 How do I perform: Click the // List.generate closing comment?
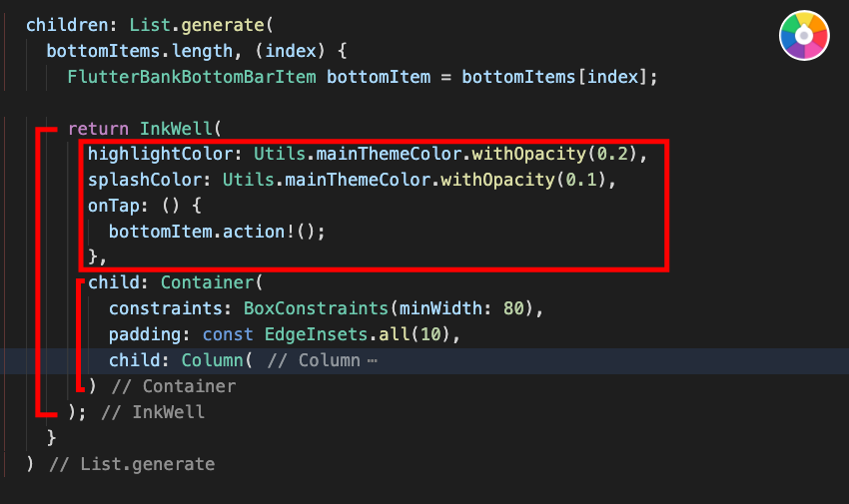(132, 464)
